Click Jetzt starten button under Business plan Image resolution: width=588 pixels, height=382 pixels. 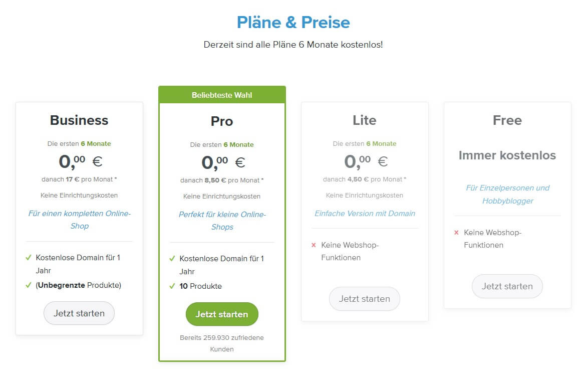(79, 313)
